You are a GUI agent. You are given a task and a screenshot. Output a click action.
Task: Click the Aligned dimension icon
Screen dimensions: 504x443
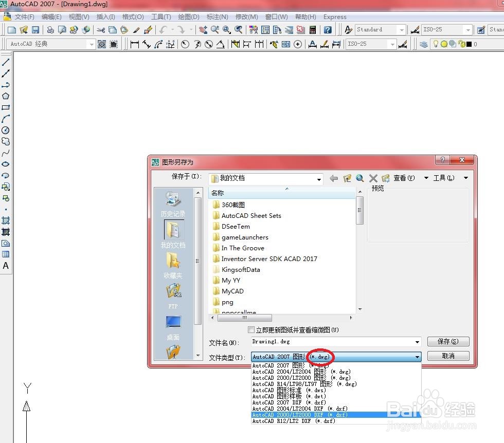147,44
